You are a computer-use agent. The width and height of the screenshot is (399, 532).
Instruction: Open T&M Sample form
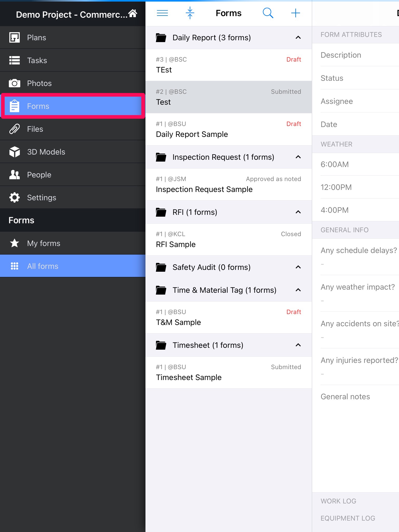click(229, 317)
